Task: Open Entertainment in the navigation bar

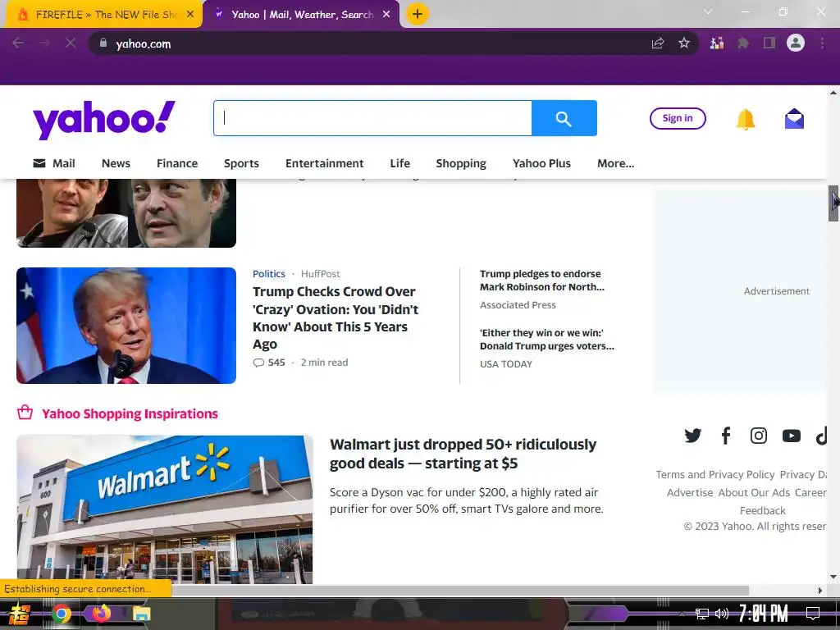Action: [x=325, y=163]
